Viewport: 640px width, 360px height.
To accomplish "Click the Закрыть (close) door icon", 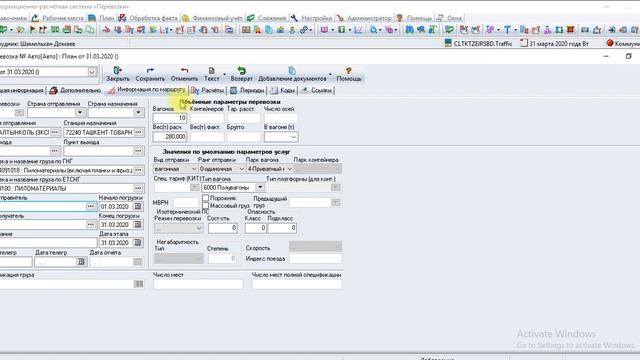I will pyautogui.click(x=118, y=71).
